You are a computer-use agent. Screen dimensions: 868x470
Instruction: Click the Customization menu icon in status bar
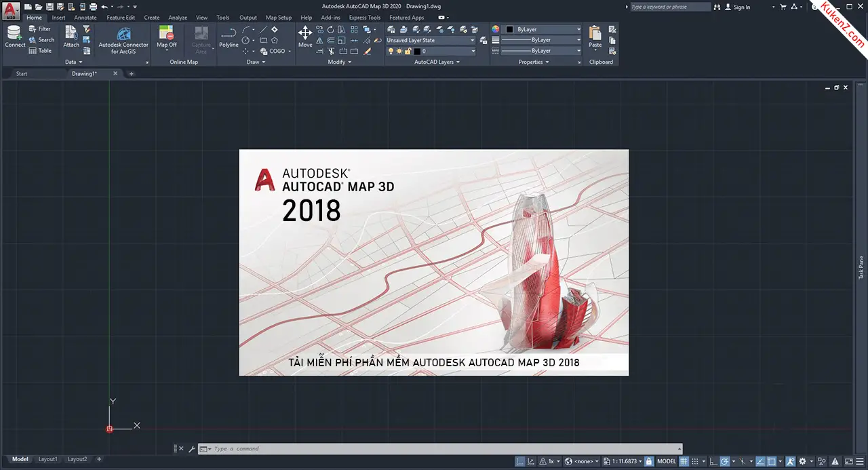pos(861,461)
